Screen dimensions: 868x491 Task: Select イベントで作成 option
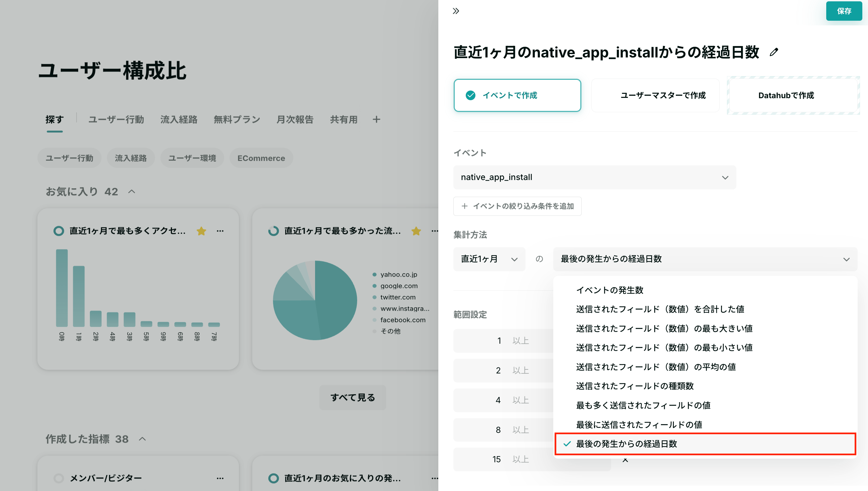coord(517,96)
